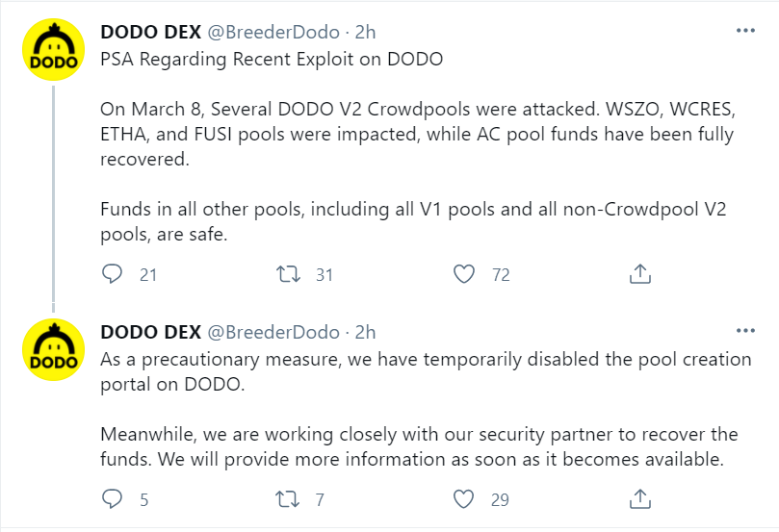This screenshot has width=779, height=532.
Task: Click @BreederDodo handle in second tweet
Action: tap(274, 332)
